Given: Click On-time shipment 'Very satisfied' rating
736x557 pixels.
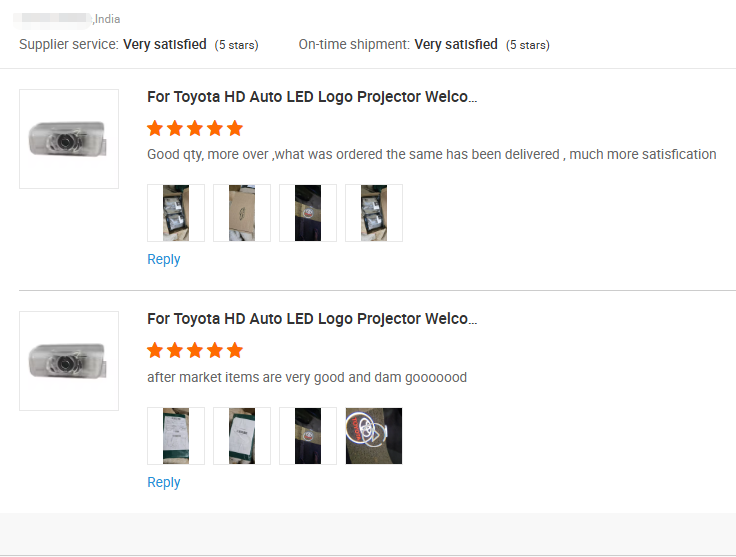Looking at the screenshot, I should [x=456, y=44].
